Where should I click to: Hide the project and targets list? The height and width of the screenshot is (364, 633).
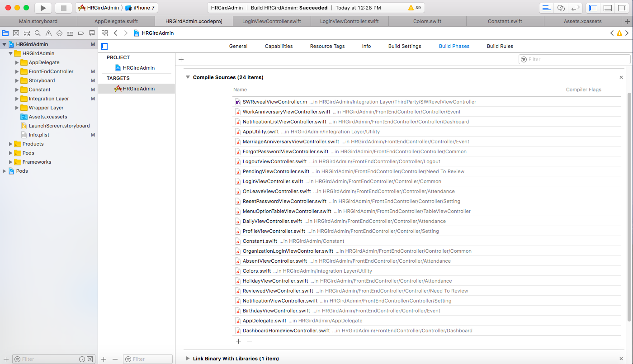[x=104, y=46]
